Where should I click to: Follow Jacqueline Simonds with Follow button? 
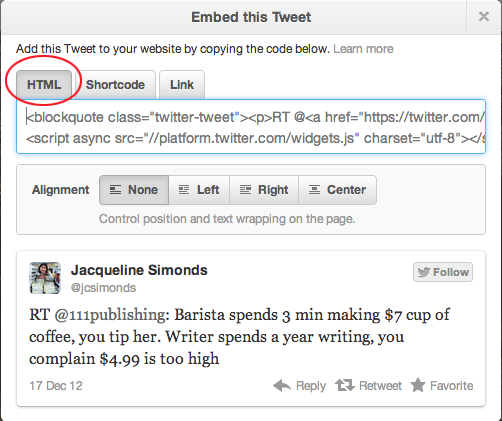[443, 272]
